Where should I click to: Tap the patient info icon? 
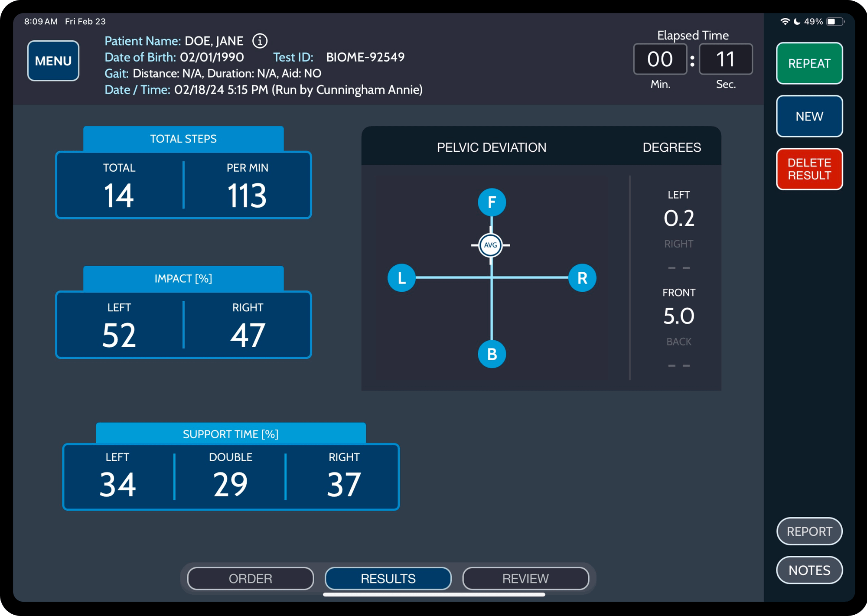260,41
